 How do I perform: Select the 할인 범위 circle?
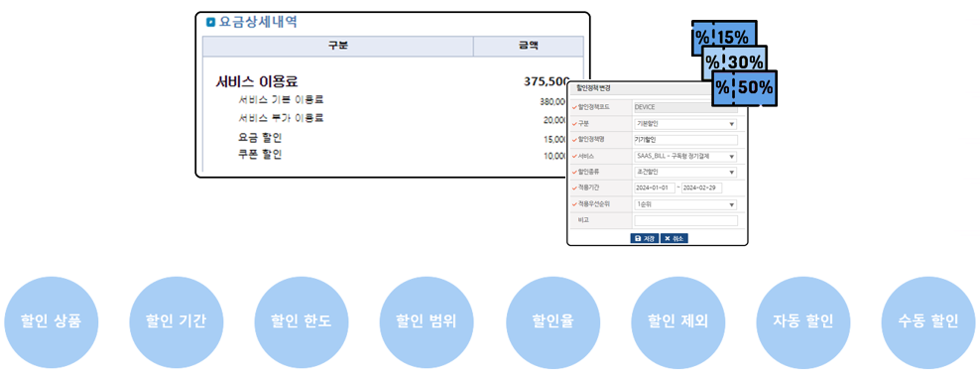pos(427,322)
